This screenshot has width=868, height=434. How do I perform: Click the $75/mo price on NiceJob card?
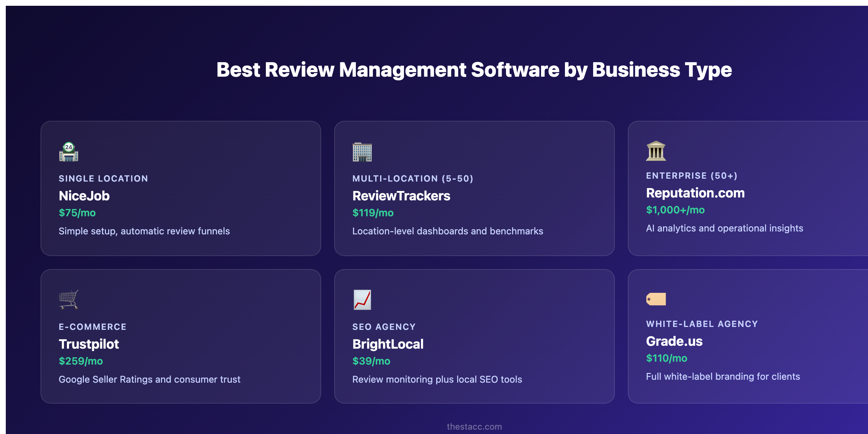click(x=77, y=213)
